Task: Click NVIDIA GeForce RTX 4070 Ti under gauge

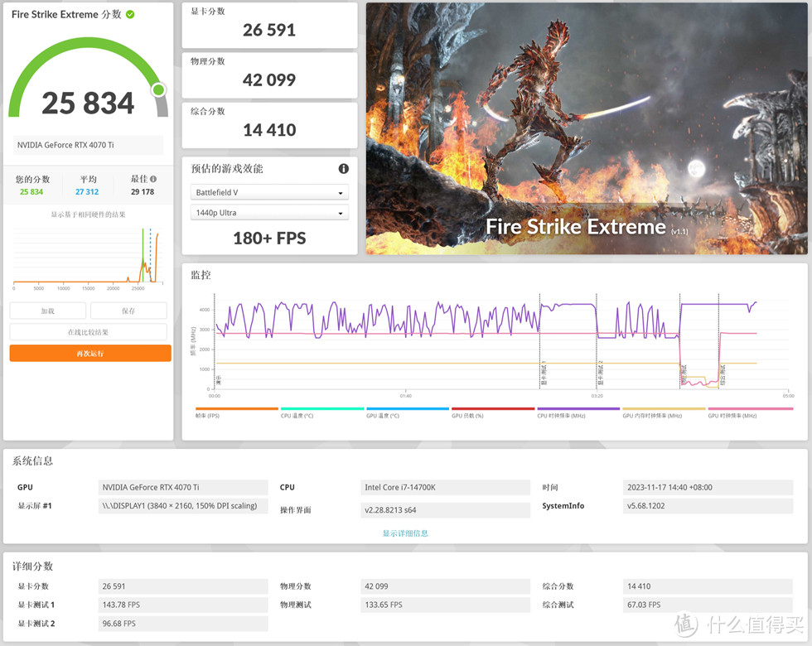Action: (x=88, y=145)
